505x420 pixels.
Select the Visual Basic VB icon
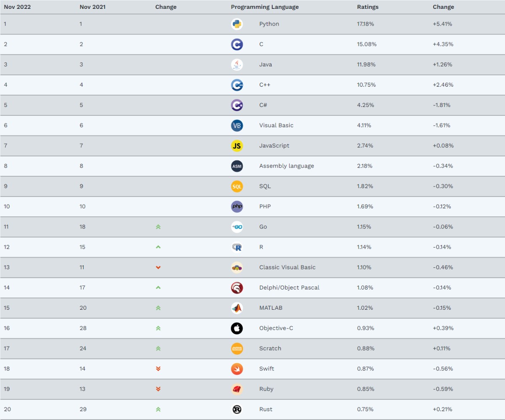[x=237, y=125]
